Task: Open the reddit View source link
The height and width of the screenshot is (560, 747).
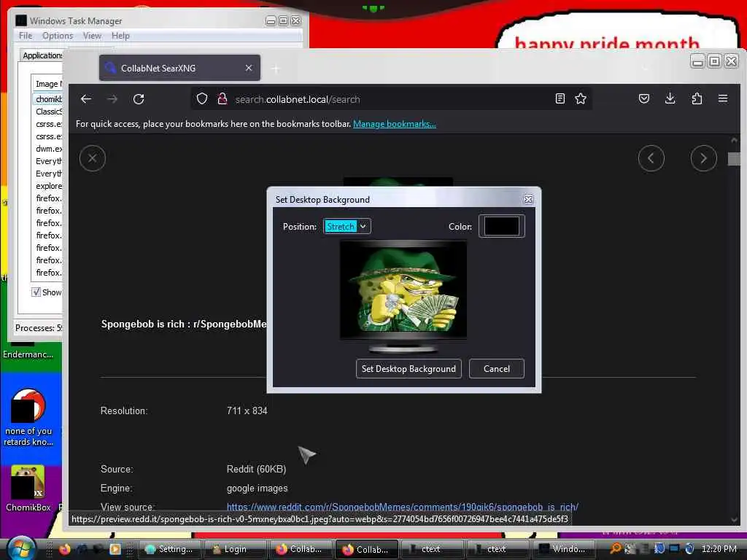Action: pyautogui.click(x=403, y=507)
